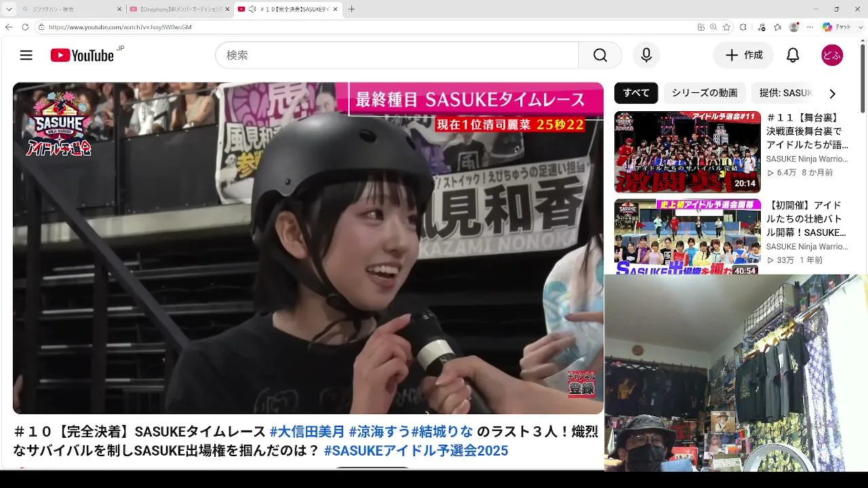Open YouTube notifications bell
The image size is (868, 488).
tap(793, 56)
